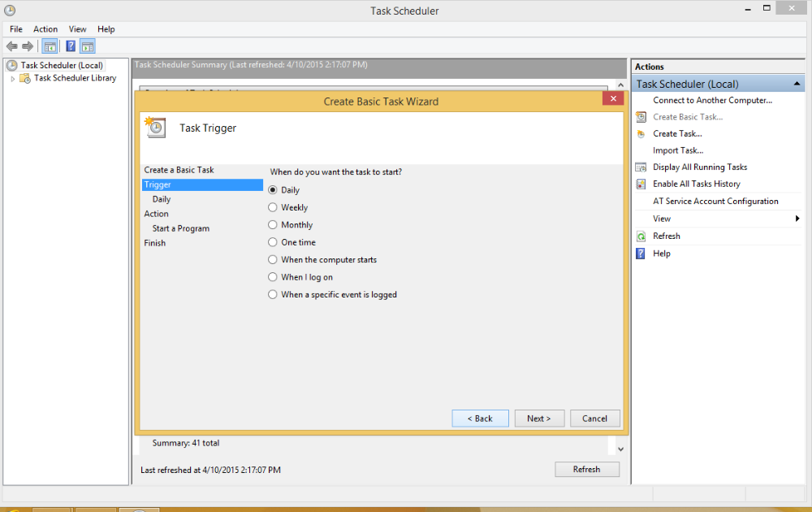
Task: Click the blue Help icon in Actions pane
Action: click(641, 254)
